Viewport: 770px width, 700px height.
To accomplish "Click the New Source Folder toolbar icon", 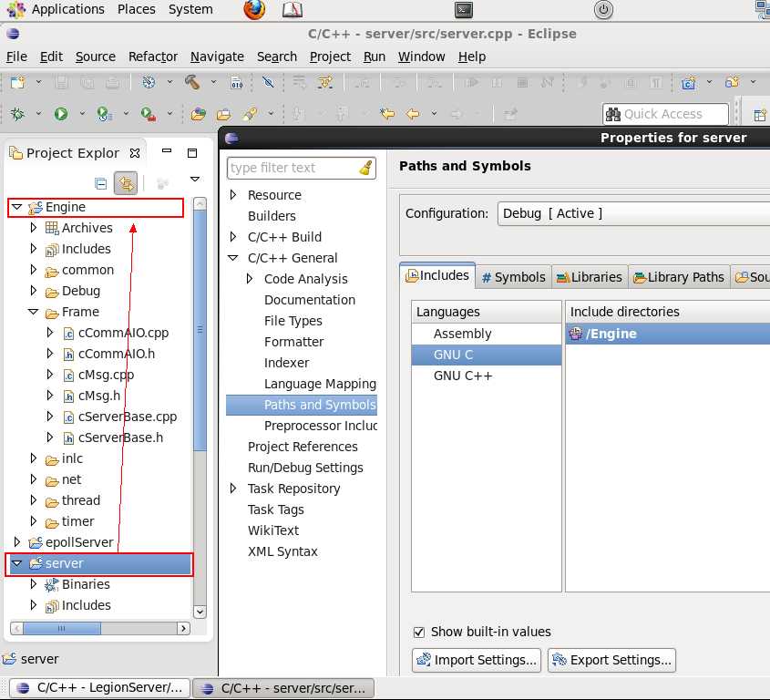I will pos(733,81).
